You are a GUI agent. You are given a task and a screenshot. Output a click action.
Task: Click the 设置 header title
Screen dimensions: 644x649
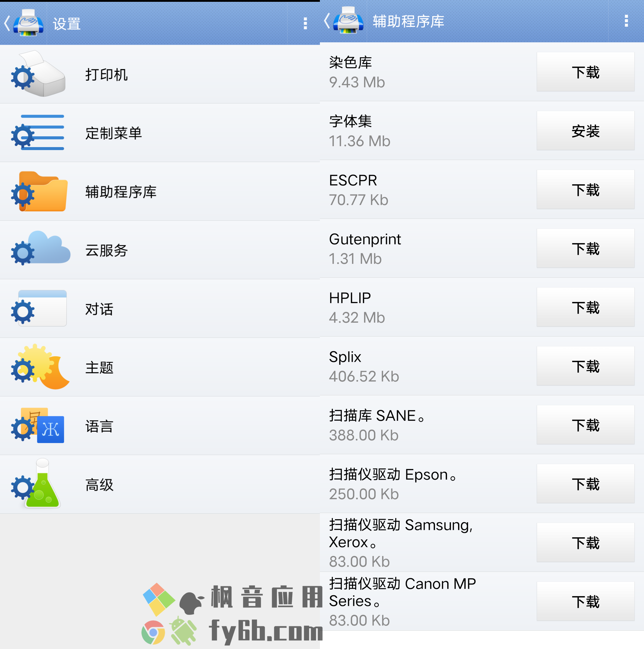(67, 24)
